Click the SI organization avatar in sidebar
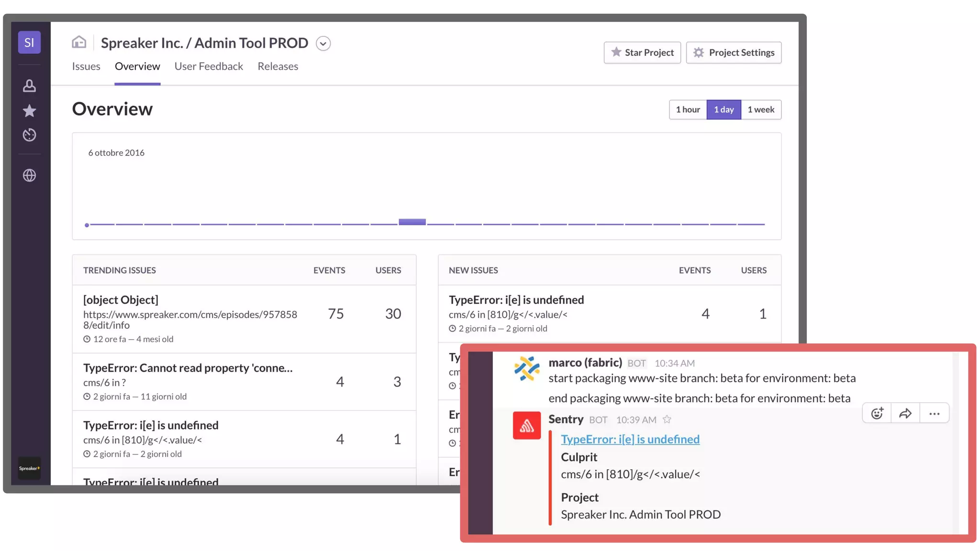 tap(29, 43)
